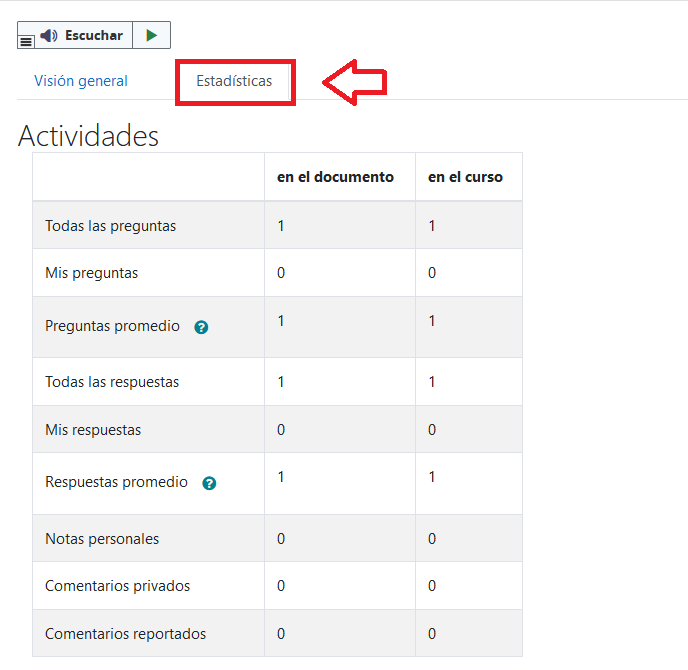Select the 'Respuestas promedio' label
This screenshot has width=688, height=670.
[116, 482]
